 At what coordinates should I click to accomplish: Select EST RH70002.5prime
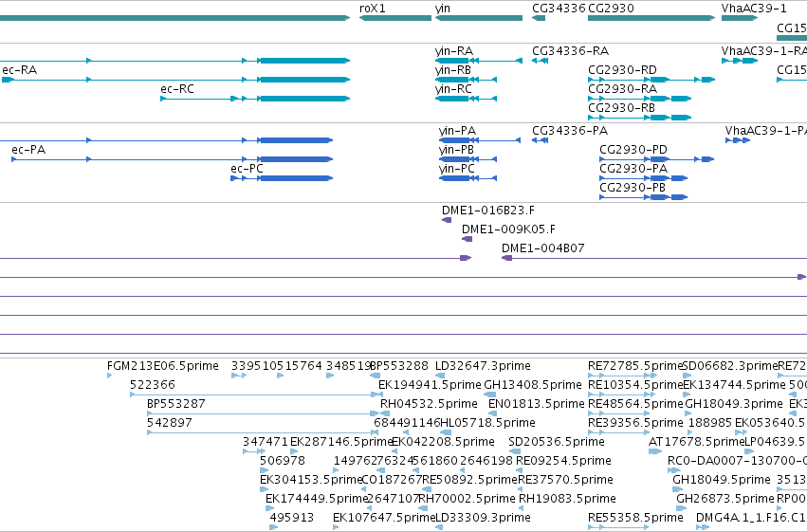tap(467, 499)
